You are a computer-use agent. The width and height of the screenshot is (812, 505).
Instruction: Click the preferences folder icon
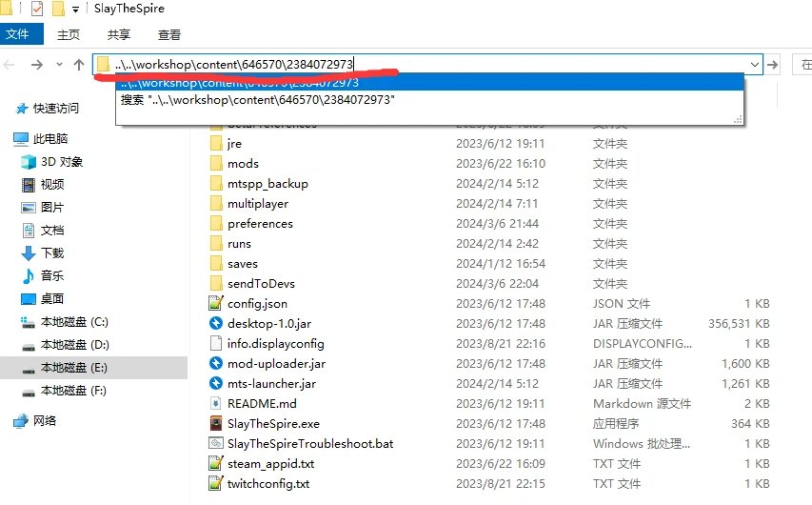(216, 224)
